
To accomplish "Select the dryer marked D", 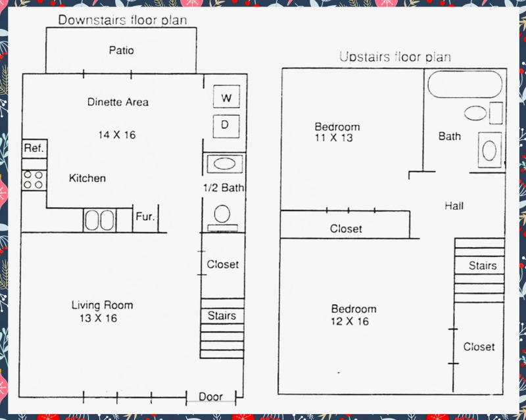I will click(226, 125).
